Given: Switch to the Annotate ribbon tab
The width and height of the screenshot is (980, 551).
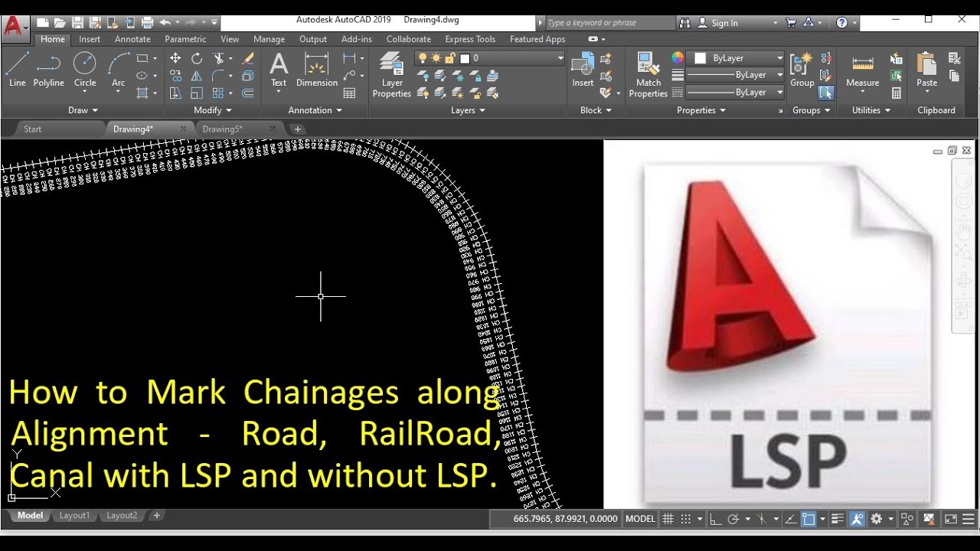Looking at the screenshot, I should [132, 39].
